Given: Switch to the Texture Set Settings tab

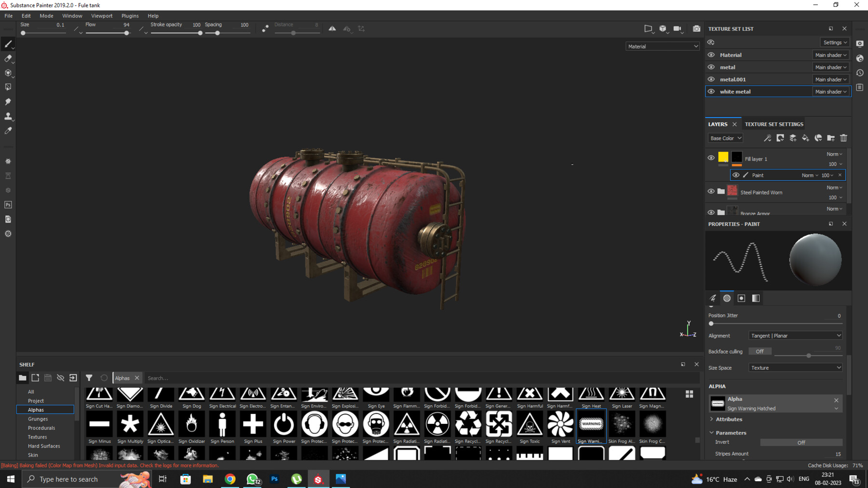Looking at the screenshot, I should click(x=774, y=124).
